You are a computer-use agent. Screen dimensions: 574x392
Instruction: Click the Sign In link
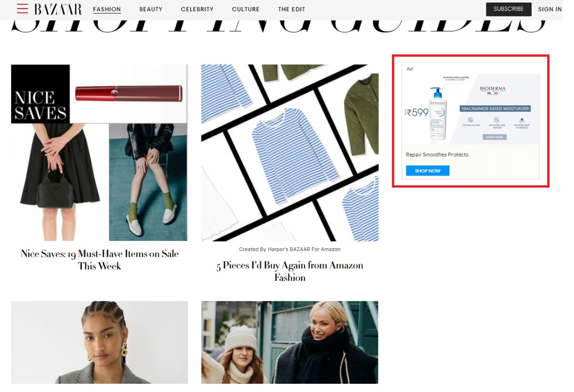click(x=550, y=9)
